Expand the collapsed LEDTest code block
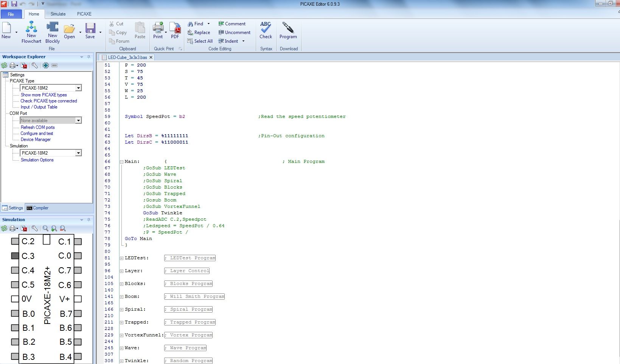 (122, 258)
